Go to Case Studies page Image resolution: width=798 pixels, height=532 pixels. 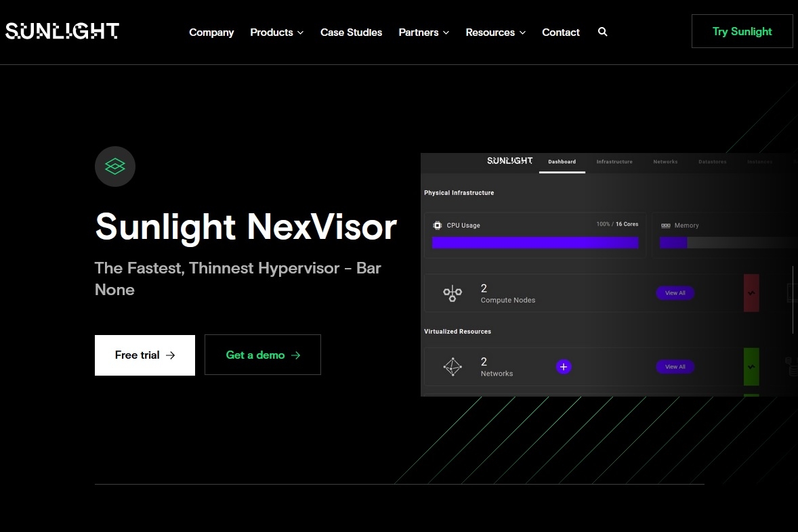(351, 32)
